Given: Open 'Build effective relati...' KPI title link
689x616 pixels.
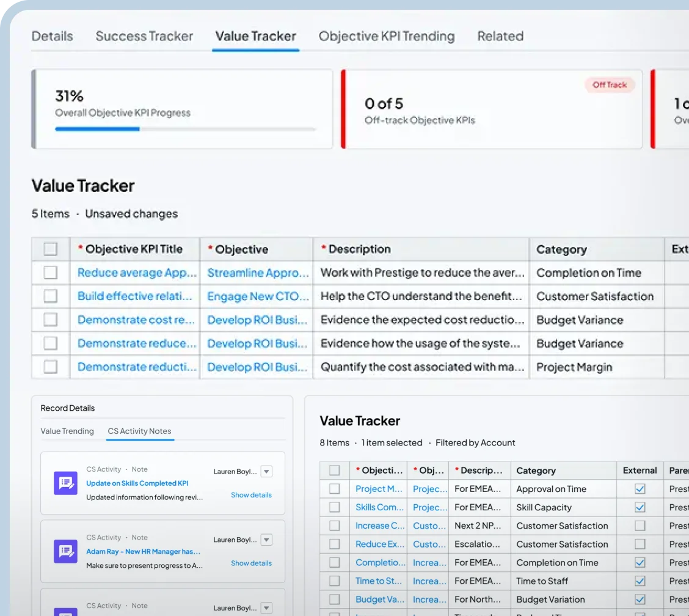Looking at the screenshot, I should point(137,296).
